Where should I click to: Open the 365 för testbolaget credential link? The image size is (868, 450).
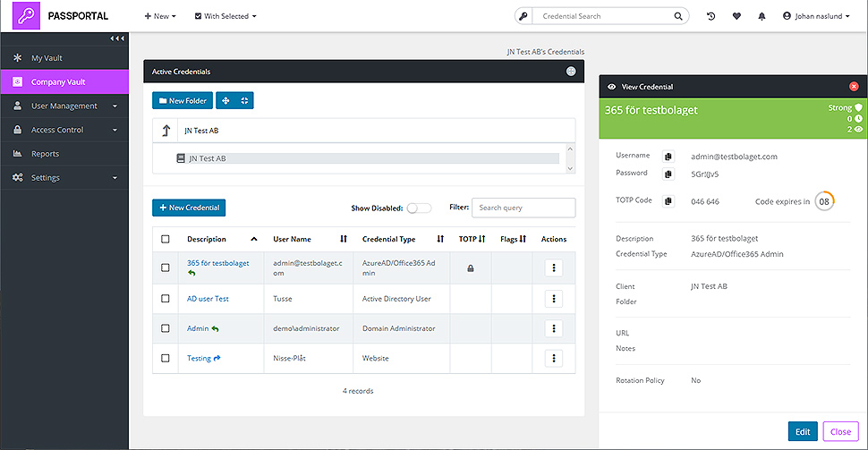click(x=218, y=263)
